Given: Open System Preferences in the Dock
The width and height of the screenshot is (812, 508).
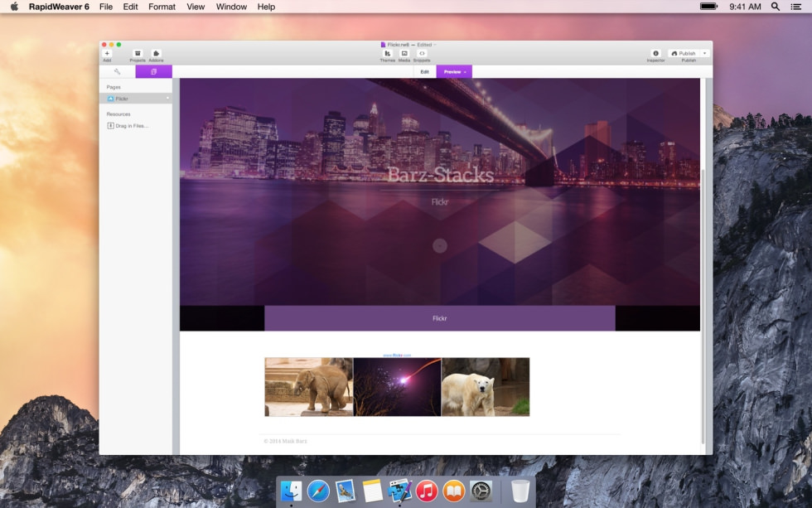Looking at the screenshot, I should click(x=481, y=491).
